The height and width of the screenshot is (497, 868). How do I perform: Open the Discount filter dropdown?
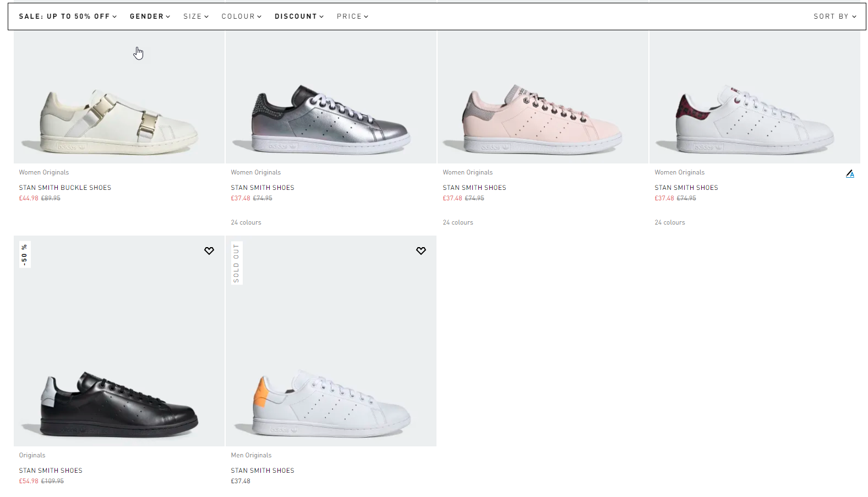pos(299,17)
